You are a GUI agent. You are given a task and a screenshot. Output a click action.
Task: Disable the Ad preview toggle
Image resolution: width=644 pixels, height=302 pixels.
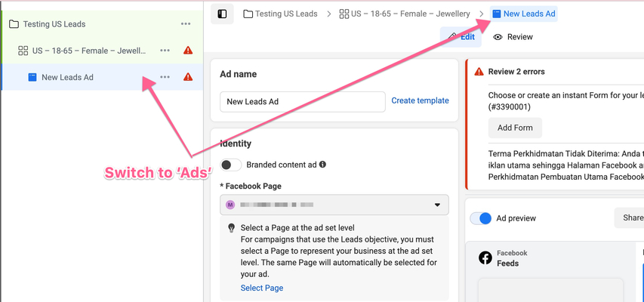(x=481, y=218)
